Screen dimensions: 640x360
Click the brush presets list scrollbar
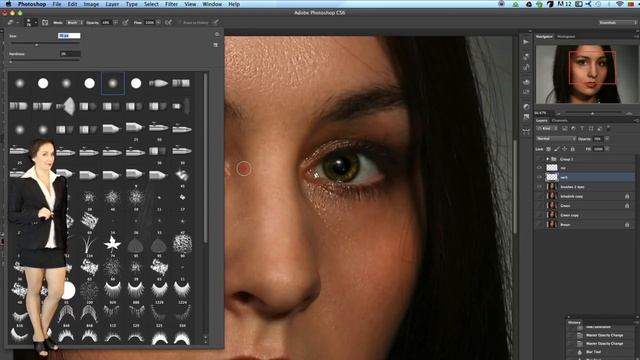click(205, 158)
